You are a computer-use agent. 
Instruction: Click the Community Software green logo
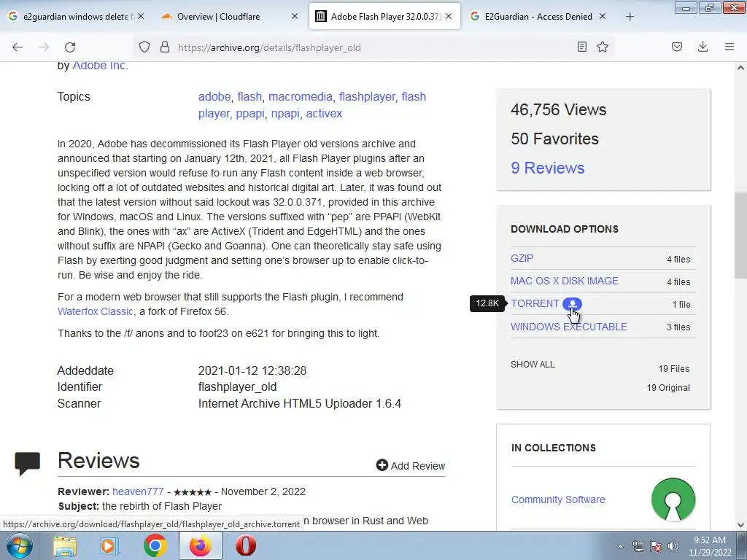[673, 499]
